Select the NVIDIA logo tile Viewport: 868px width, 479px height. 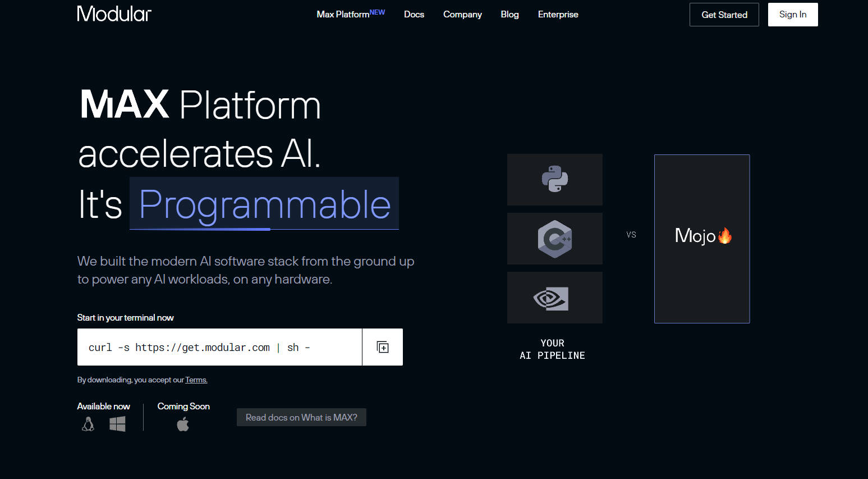tap(555, 298)
